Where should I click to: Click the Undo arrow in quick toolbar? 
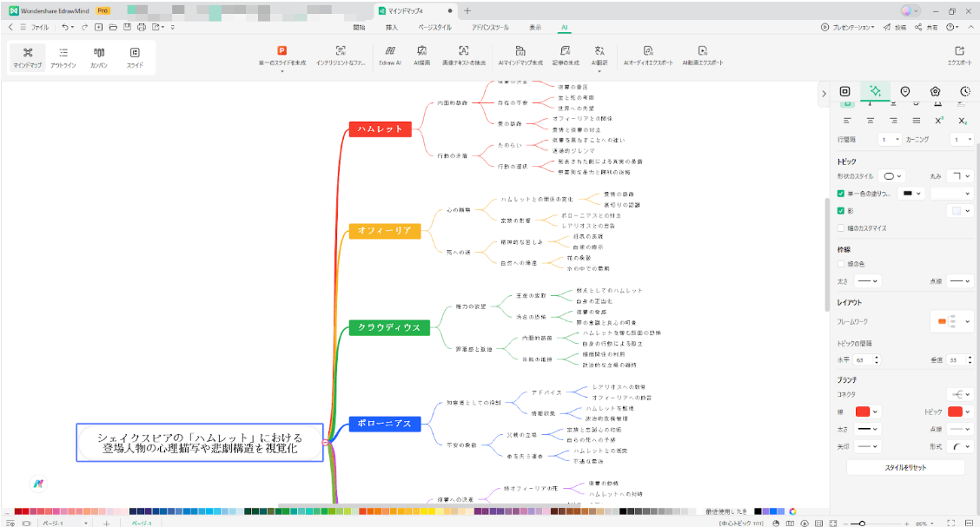[64, 28]
